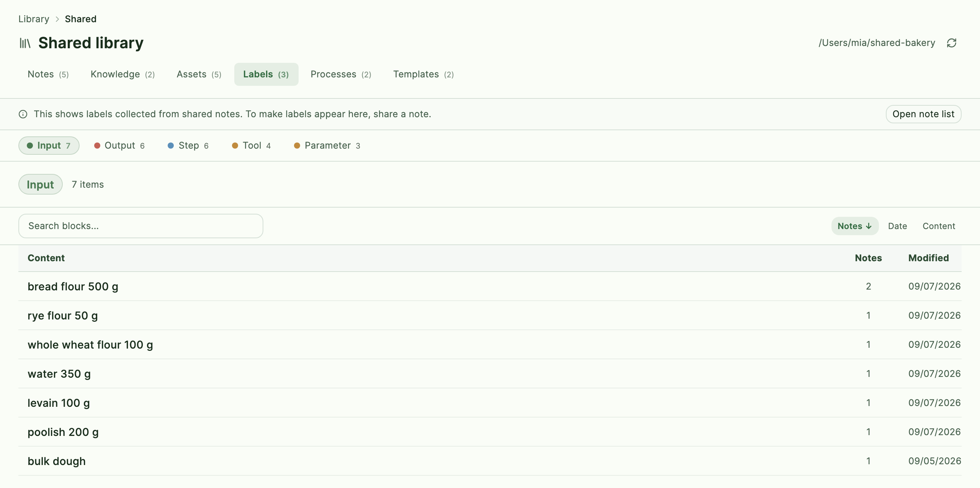The height and width of the screenshot is (488, 980).
Task: Select the Labels tab
Action: tap(266, 74)
